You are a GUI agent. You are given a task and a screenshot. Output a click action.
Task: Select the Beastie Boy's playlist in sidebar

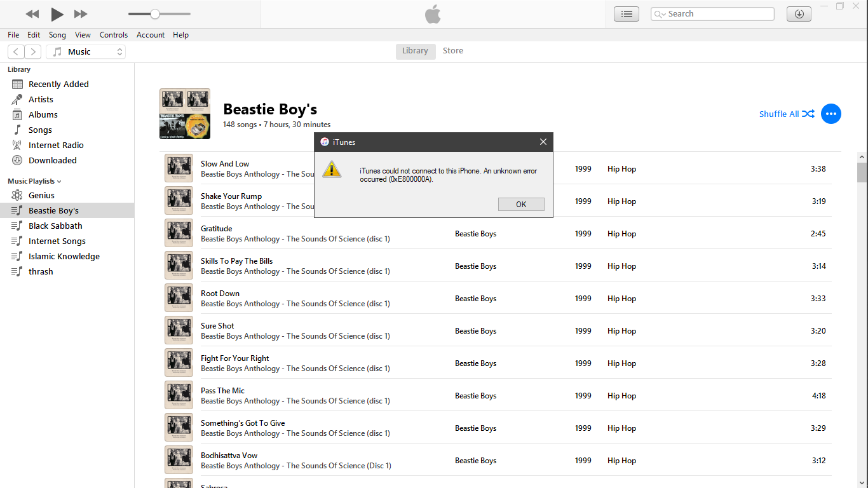pos(67,210)
